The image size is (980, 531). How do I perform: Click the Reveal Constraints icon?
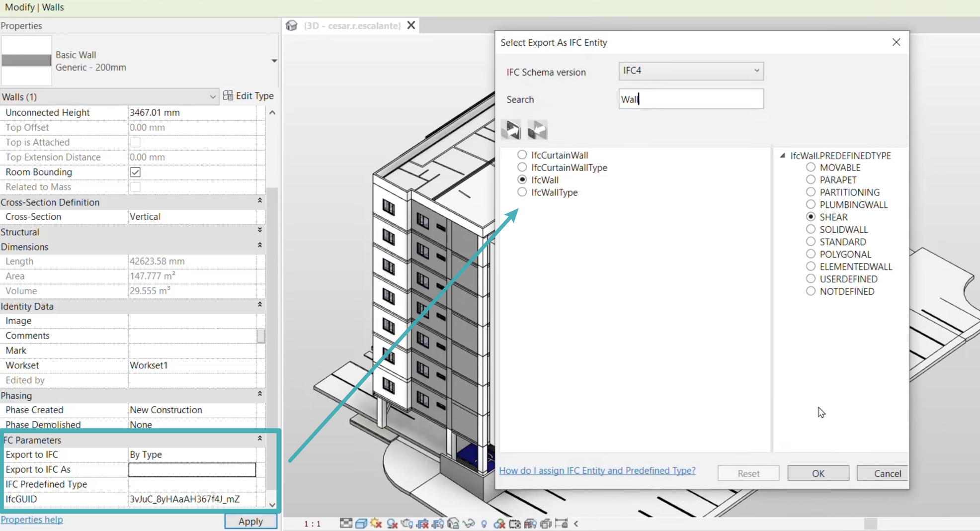click(x=562, y=524)
